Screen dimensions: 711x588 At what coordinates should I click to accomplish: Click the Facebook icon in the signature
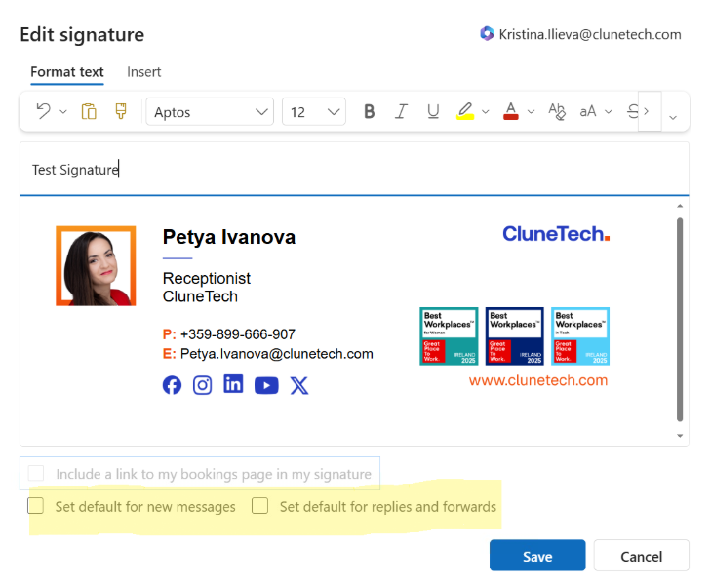pyautogui.click(x=172, y=385)
